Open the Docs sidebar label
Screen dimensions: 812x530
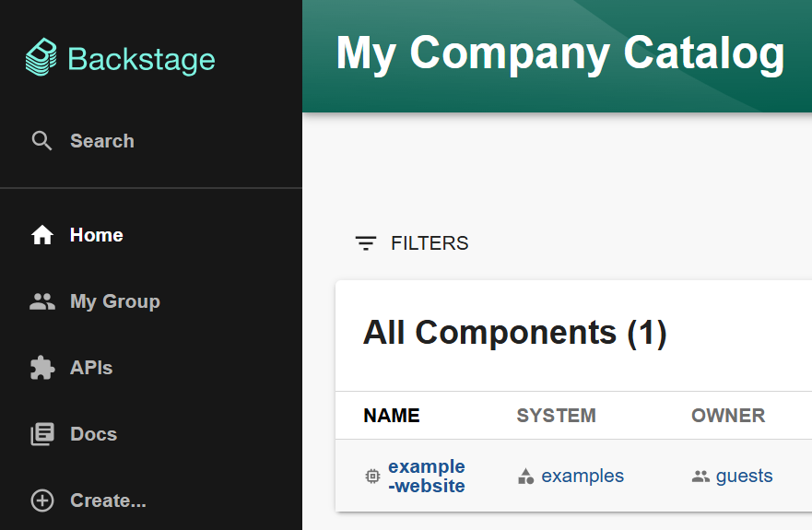click(93, 434)
